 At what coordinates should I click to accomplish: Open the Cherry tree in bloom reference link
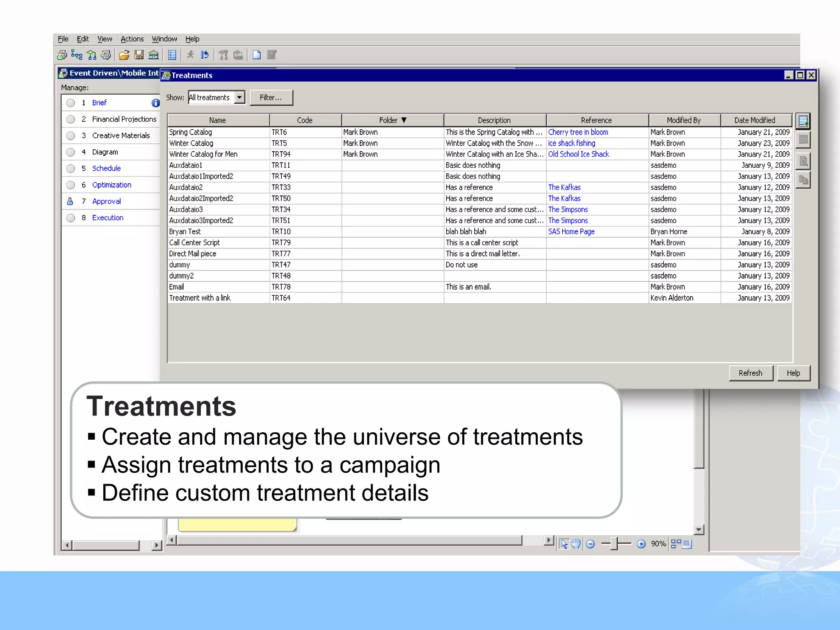578,132
